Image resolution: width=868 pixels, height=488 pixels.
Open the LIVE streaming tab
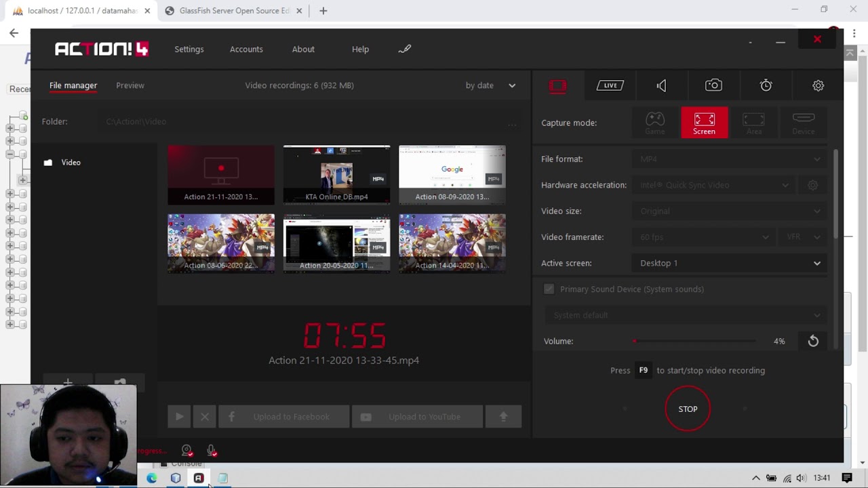(610, 85)
